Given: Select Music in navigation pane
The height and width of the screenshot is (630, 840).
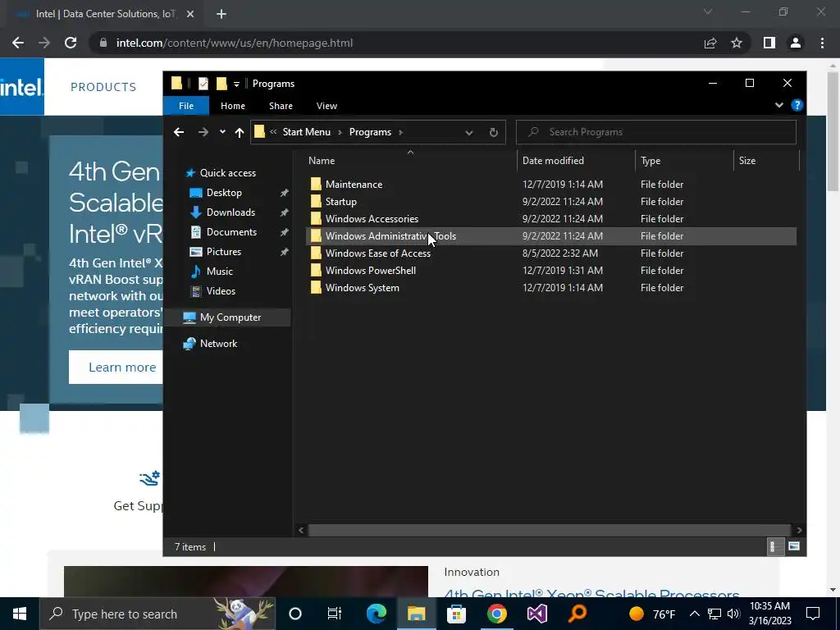Looking at the screenshot, I should (219, 272).
